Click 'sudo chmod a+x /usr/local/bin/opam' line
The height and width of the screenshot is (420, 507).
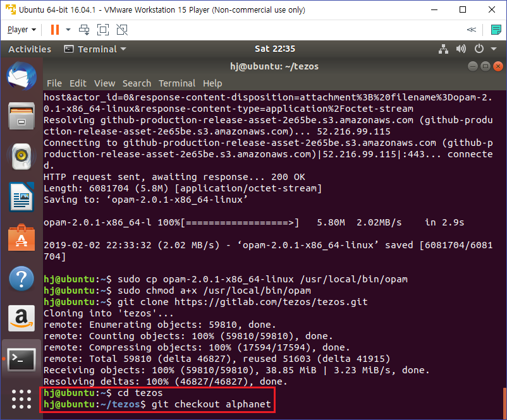click(x=177, y=291)
